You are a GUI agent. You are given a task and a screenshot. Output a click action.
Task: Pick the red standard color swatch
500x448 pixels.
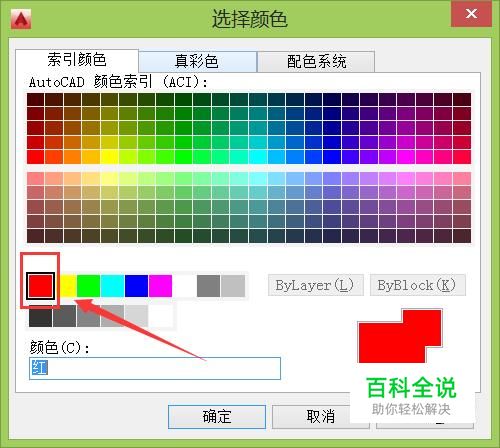[41, 286]
